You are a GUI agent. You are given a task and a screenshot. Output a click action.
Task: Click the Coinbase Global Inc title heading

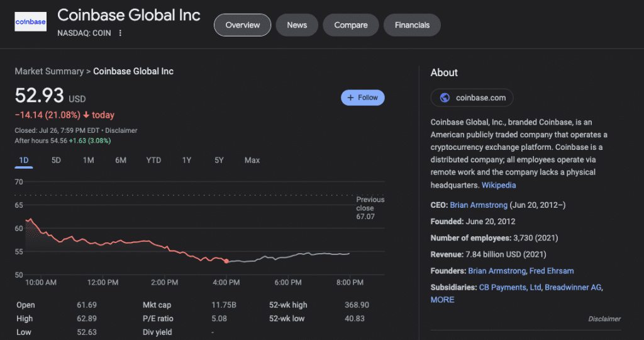[x=128, y=15]
